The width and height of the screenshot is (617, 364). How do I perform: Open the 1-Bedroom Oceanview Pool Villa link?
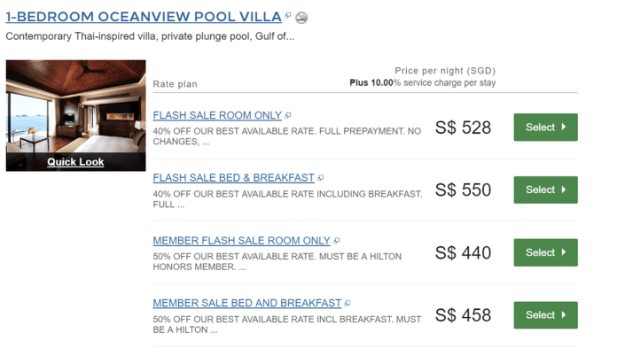point(144,17)
